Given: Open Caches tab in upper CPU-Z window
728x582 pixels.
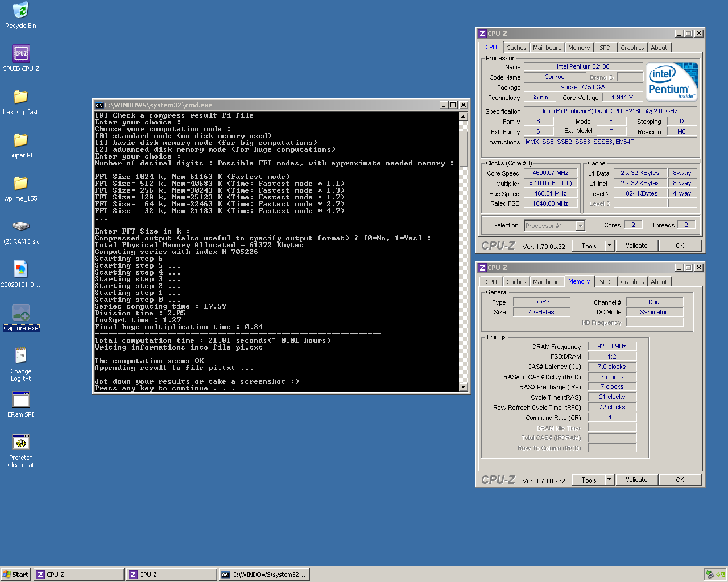Looking at the screenshot, I should tap(516, 48).
